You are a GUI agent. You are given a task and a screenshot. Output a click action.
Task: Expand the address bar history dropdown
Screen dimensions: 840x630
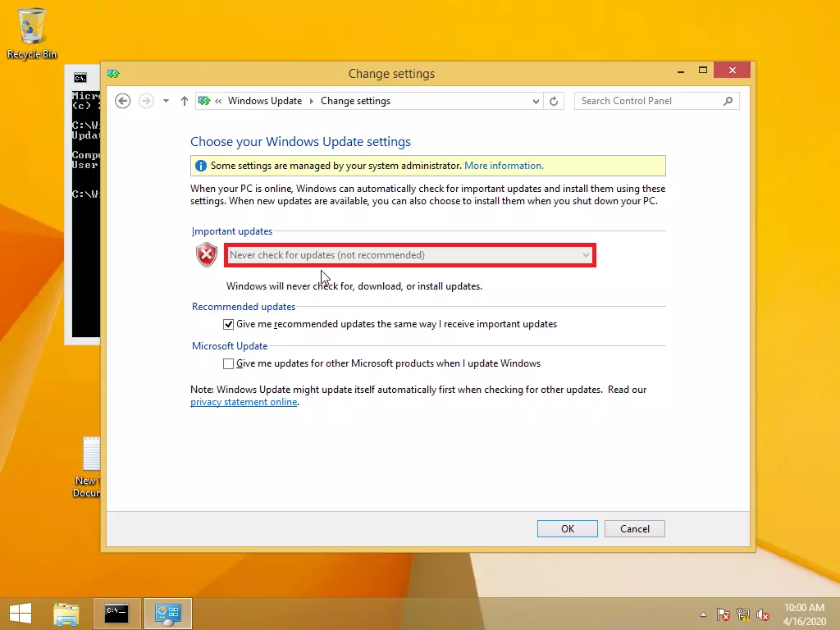click(x=536, y=101)
